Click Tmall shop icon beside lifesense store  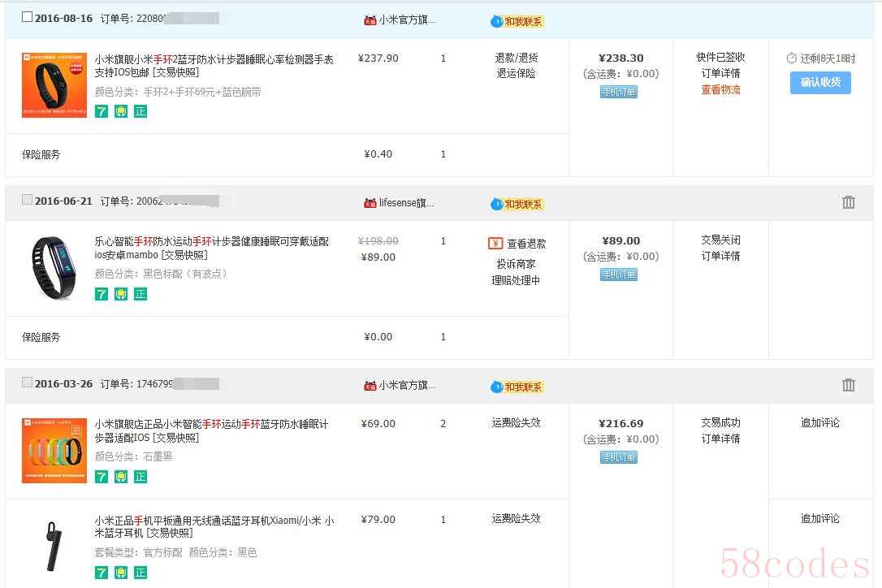370,203
